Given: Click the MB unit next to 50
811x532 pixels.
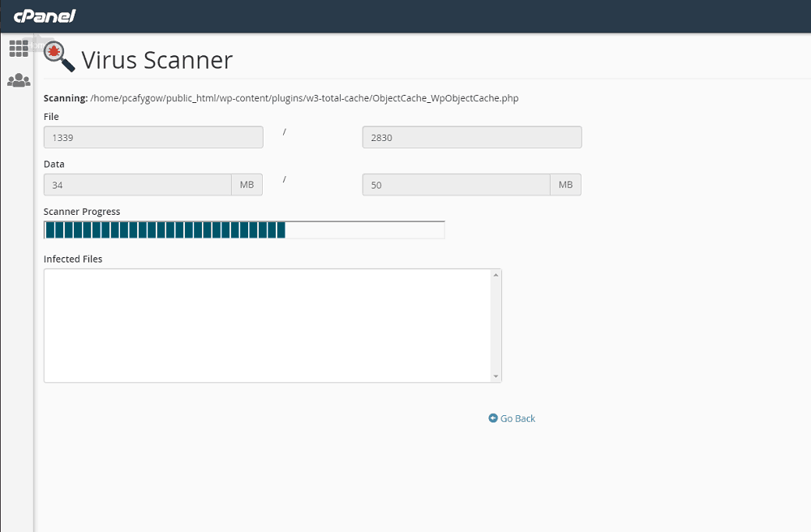Looking at the screenshot, I should pyautogui.click(x=565, y=185).
